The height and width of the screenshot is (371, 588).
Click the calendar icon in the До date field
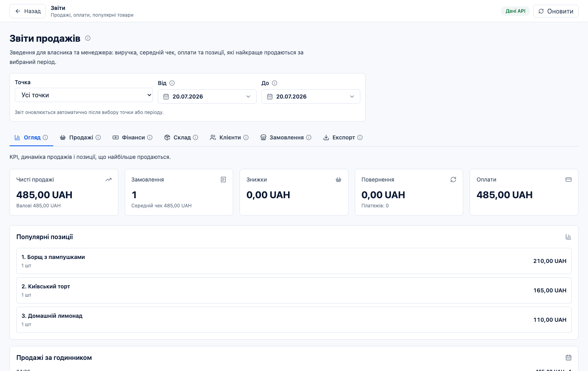tap(270, 97)
